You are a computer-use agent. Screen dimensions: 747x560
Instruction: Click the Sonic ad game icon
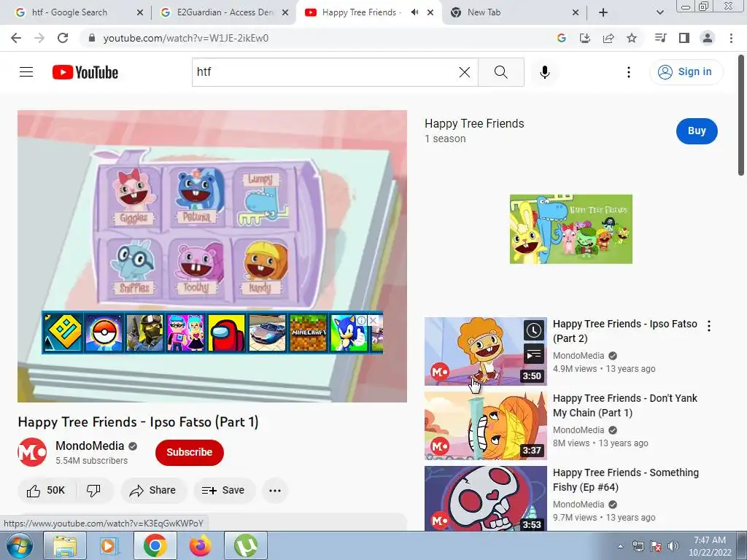coord(349,332)
